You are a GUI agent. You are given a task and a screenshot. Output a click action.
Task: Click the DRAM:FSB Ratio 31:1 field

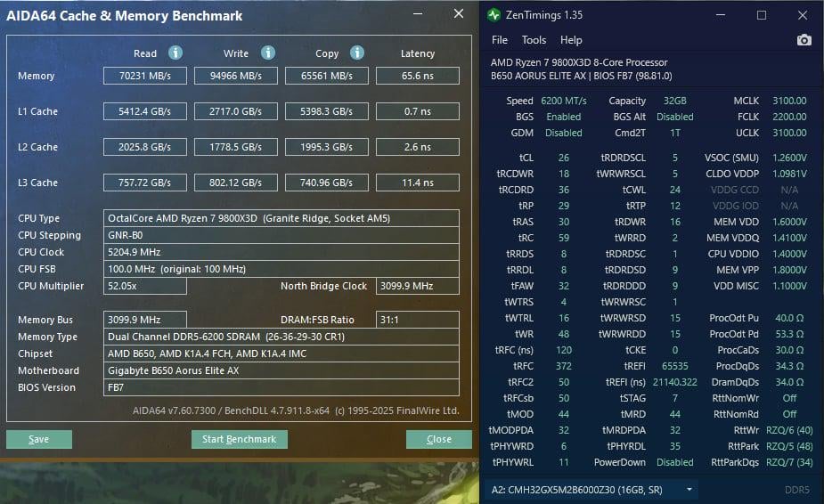pos(418,320)
